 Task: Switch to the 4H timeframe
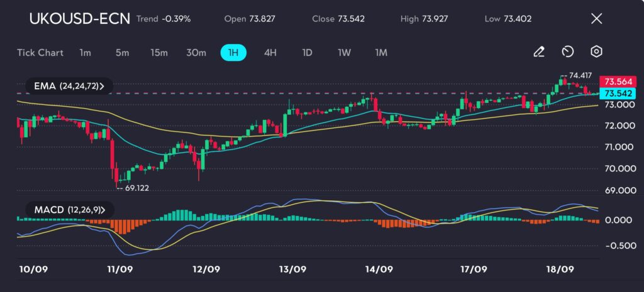270,53
